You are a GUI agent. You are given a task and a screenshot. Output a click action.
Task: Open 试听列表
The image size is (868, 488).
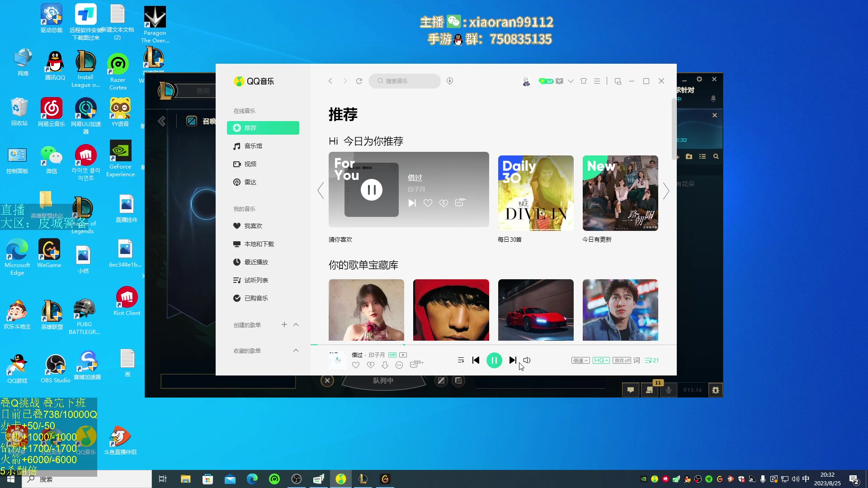[263, 280]
